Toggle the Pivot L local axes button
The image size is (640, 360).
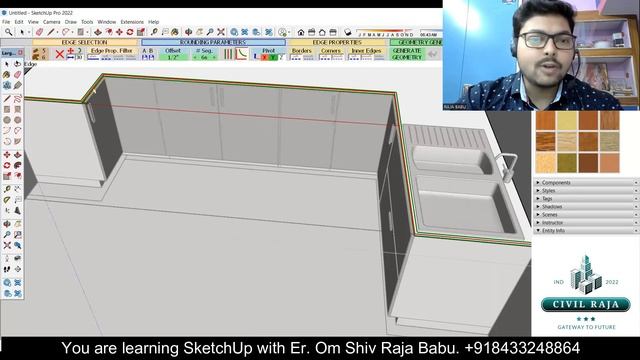point(256,58)
